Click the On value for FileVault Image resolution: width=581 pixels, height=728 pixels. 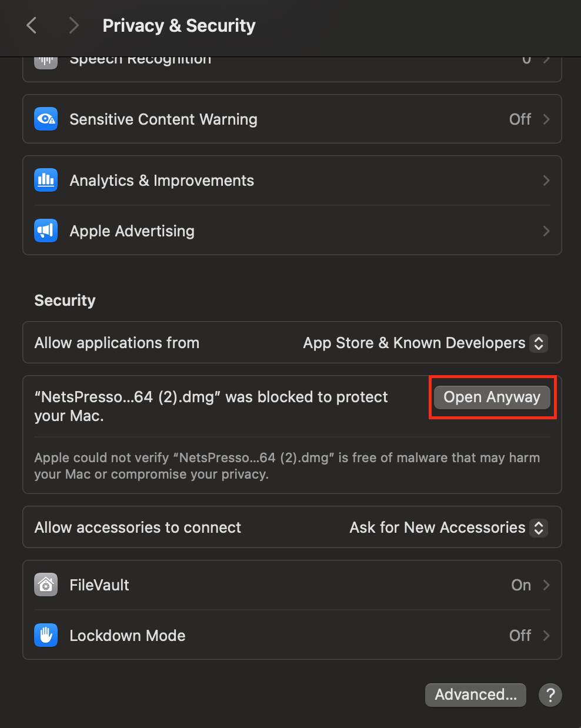coord(521,585)
